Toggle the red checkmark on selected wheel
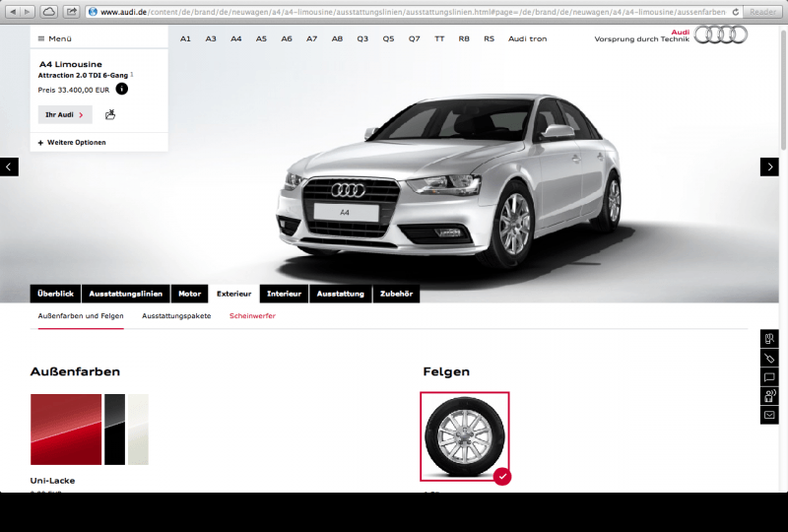 click(x=502, y=476)
